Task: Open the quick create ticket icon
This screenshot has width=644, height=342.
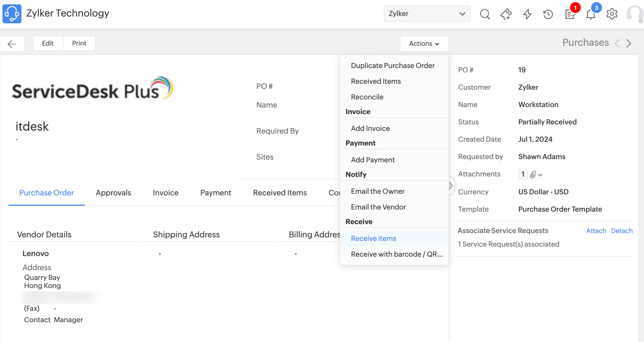Action: 506,14
